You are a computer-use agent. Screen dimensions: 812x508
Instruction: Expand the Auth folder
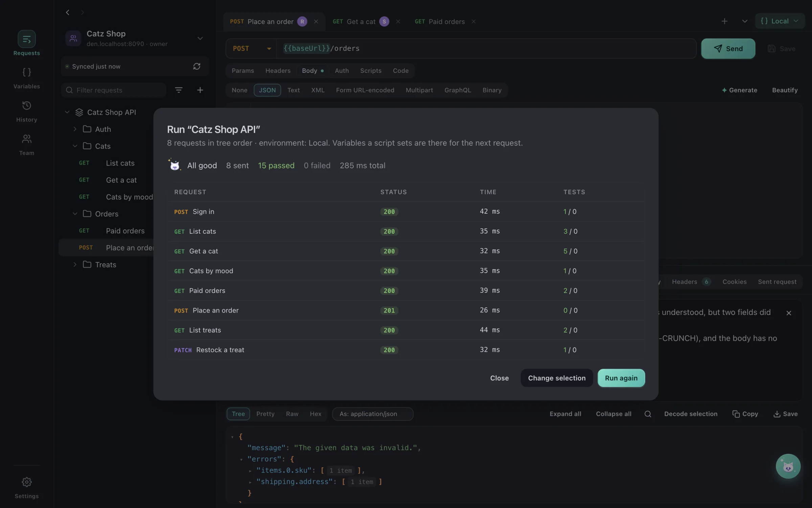click(75, 129)
